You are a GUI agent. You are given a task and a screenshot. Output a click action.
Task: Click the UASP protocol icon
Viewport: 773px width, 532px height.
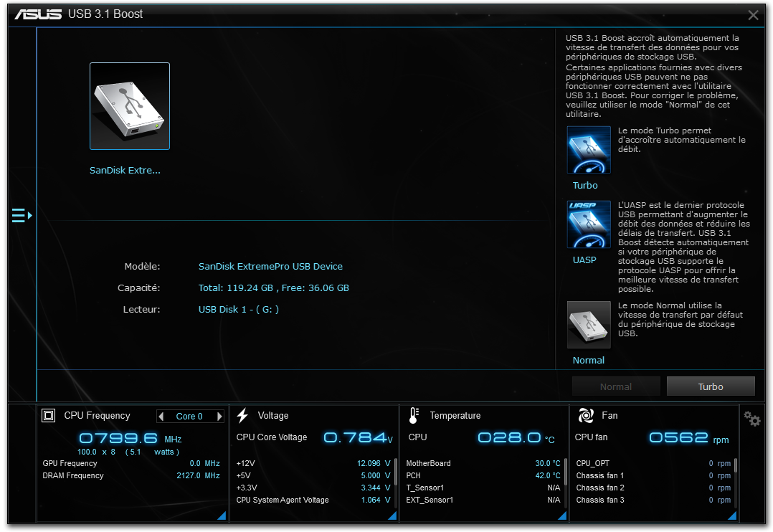pyautogui.click(x=589, y=224)
